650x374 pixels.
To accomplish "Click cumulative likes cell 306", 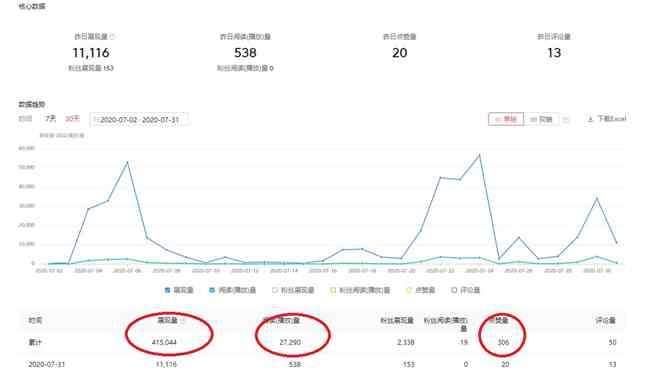I will [x=503, y=342].
